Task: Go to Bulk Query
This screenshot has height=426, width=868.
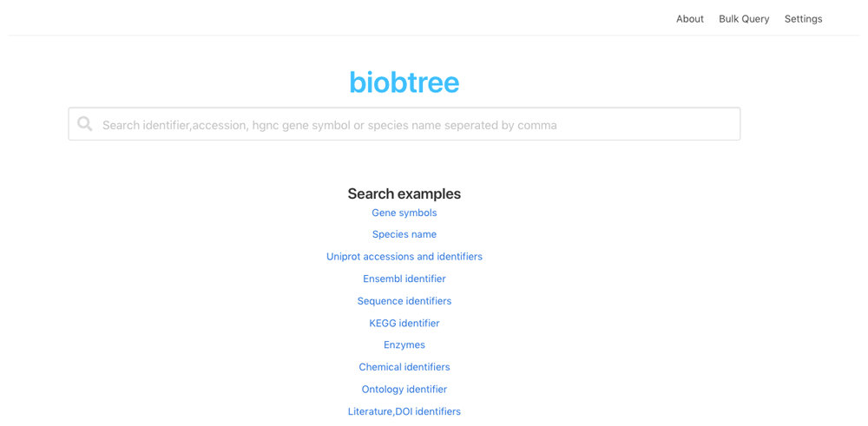Action: pos(743,18)
